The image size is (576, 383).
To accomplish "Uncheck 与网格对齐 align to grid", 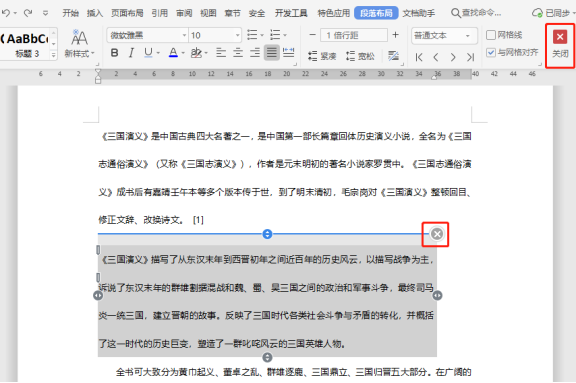I will 491,53.
